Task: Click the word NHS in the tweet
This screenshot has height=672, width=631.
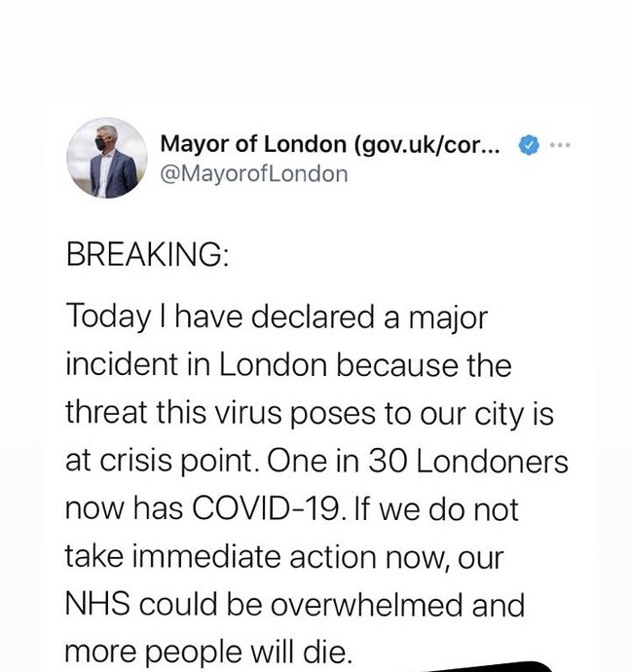Action: 97,604
